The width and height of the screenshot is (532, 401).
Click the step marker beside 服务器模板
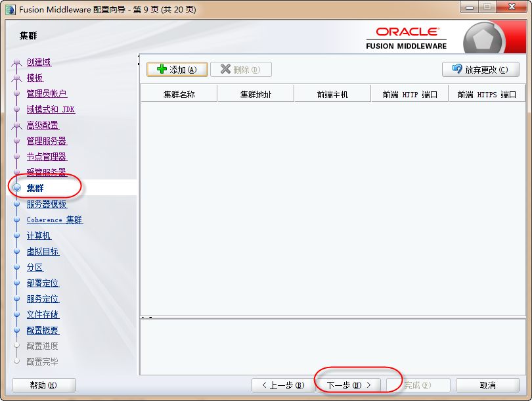pyautogui.click(x=16, y=204)
